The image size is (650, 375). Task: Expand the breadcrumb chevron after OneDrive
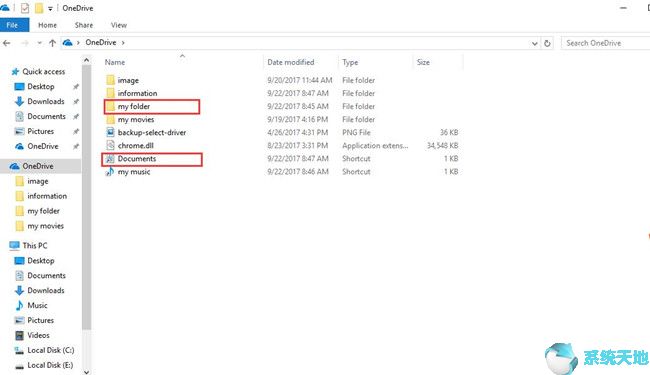click(x=123, y=43)
